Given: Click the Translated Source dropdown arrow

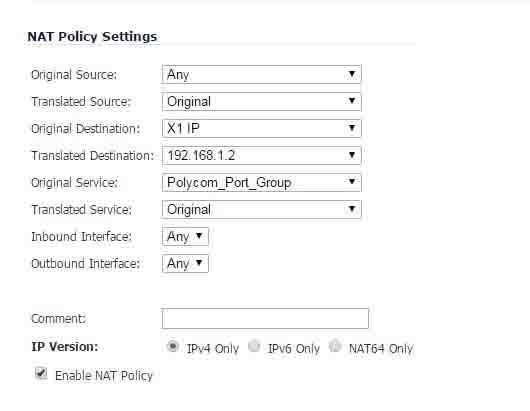Looking at the screenshot, I should (x=352, y=101).
